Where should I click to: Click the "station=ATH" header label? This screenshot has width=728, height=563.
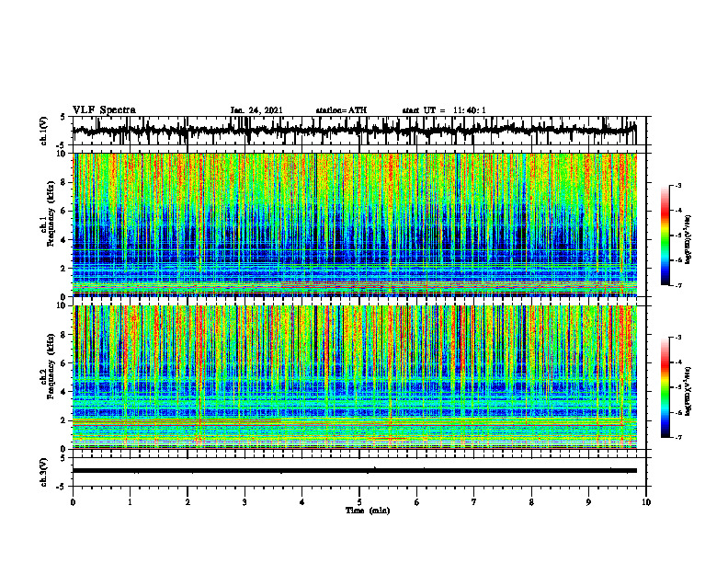point(341,110)
